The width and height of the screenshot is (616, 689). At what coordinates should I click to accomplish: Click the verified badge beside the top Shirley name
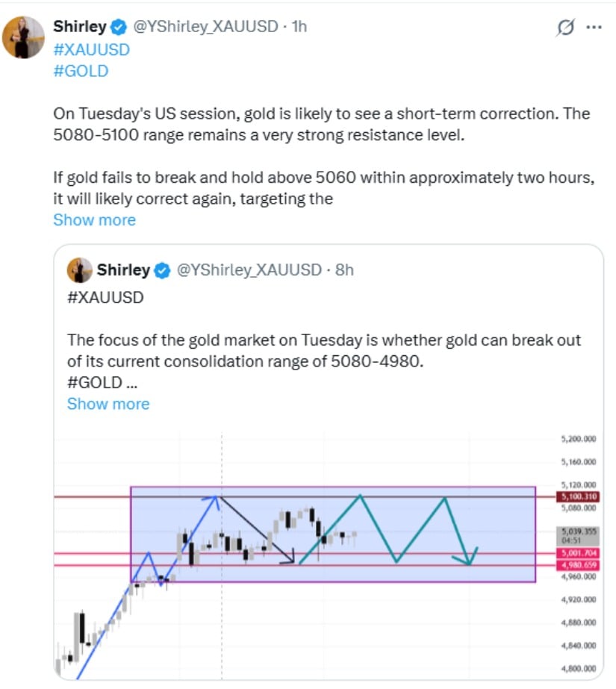point(119,27)
